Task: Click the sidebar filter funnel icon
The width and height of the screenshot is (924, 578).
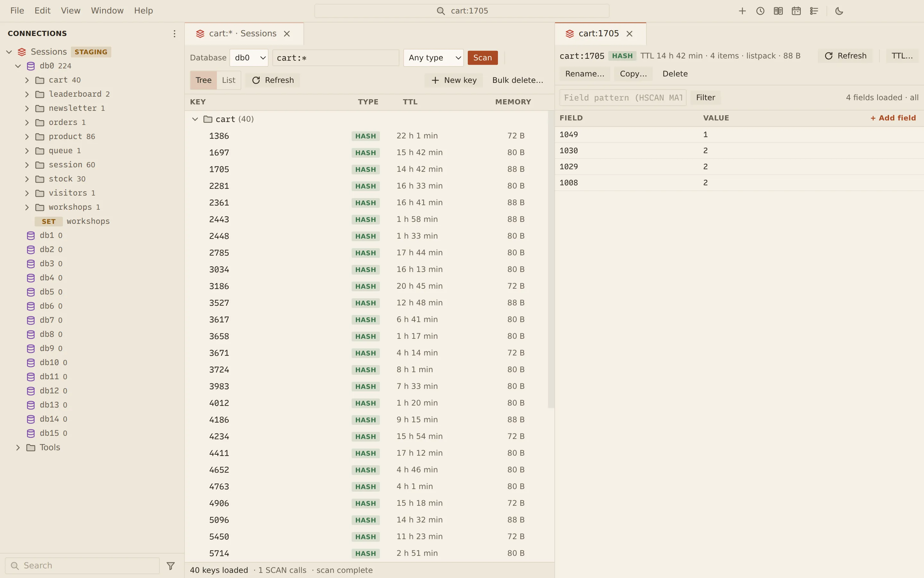Action: click(171, 566)
